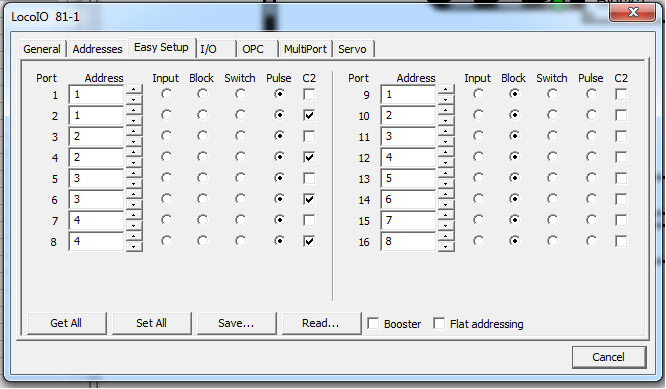
Task: Select Switch radio for port 7
Action: [240, 220]
